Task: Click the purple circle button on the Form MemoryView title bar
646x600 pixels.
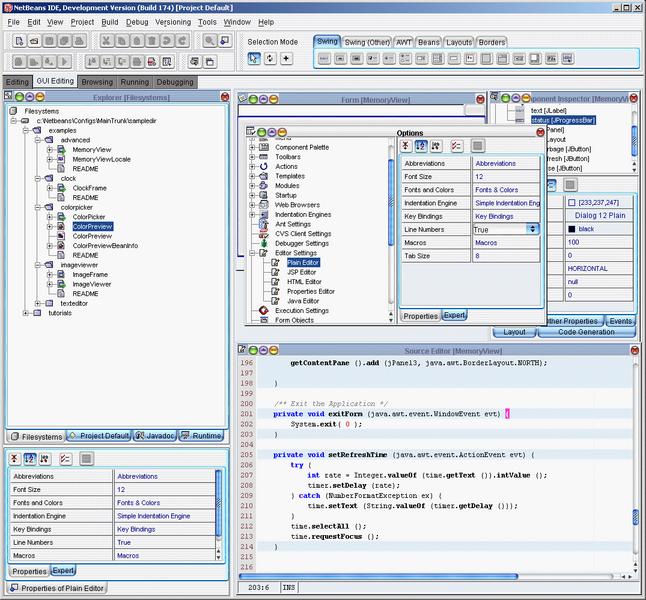Action: click(264, 99)
